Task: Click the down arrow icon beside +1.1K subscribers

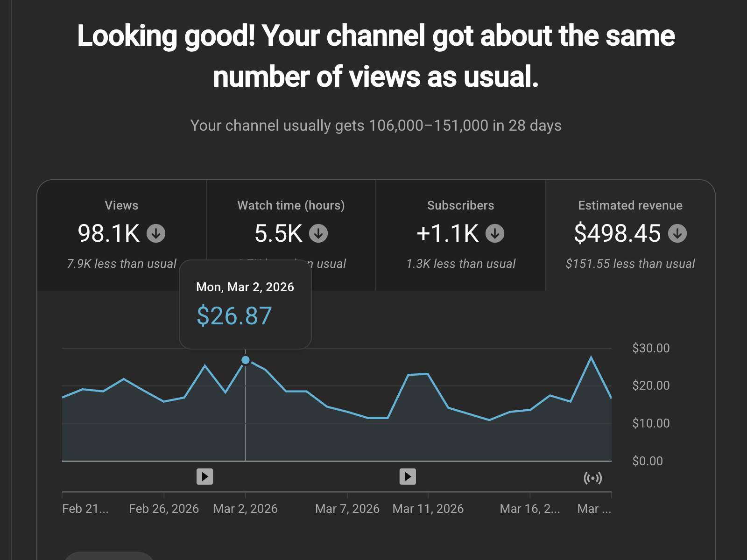Action: (495, 233)
